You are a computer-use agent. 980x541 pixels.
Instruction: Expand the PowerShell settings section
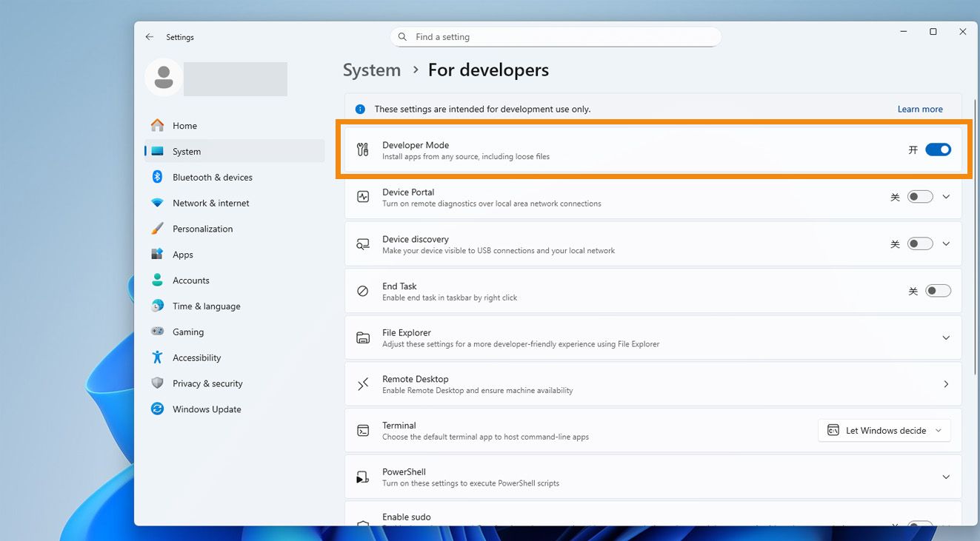coord(945,477)
